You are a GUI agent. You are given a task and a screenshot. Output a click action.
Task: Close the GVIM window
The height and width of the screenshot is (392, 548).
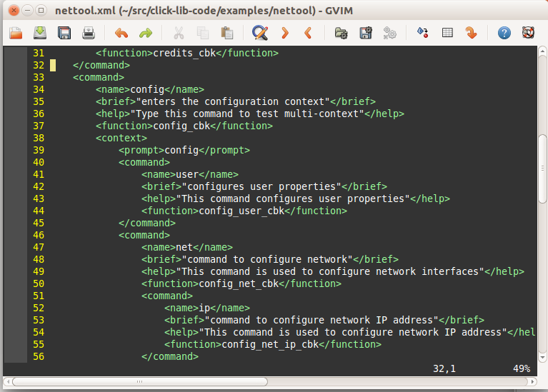14,11
